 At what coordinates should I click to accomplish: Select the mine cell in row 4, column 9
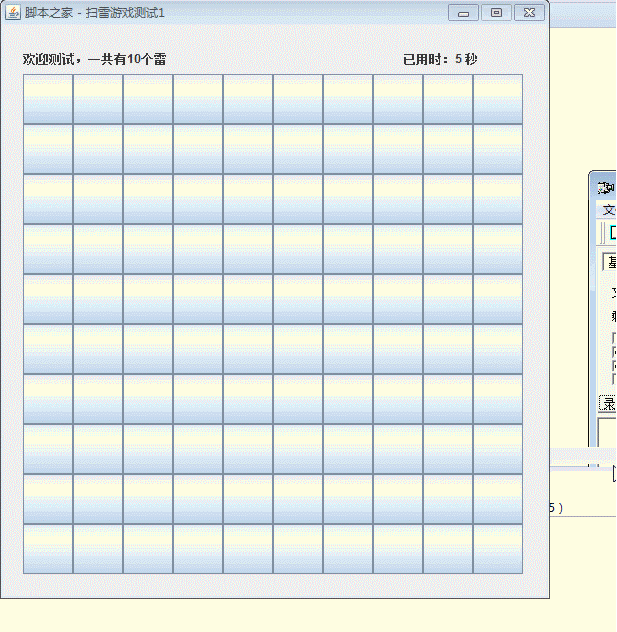448,249
